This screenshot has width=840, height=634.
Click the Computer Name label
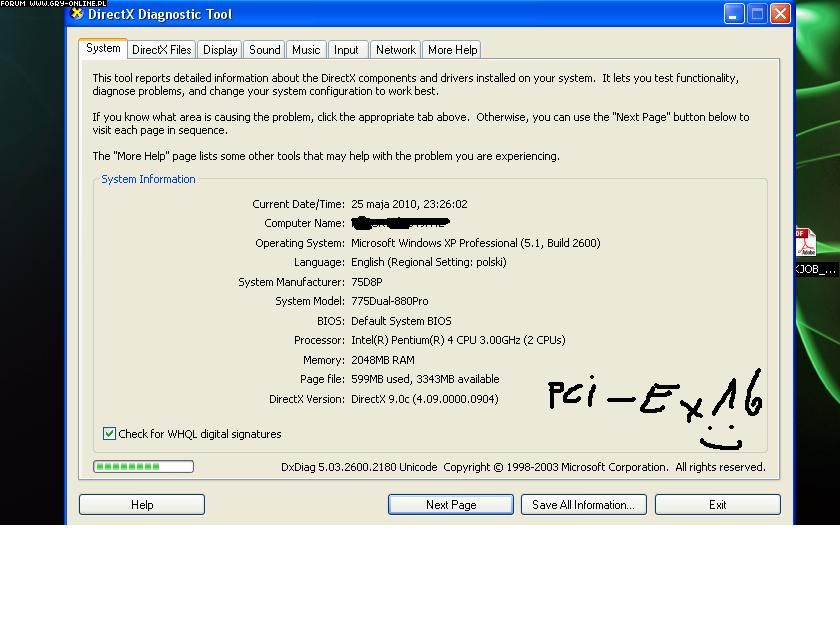(x=304, y=223)
